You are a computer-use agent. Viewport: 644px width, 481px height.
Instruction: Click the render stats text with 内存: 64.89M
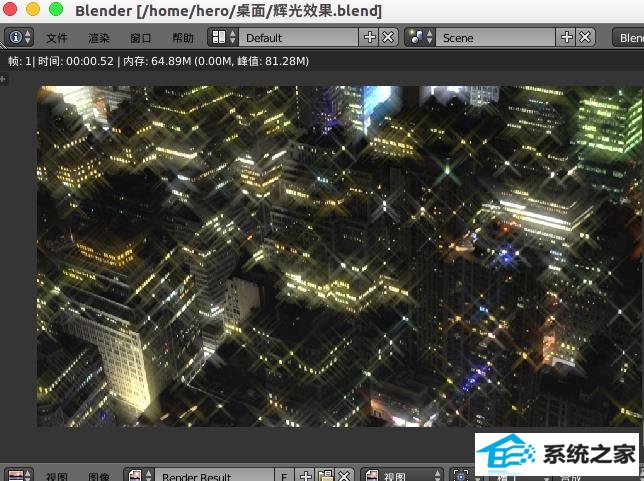158,61
